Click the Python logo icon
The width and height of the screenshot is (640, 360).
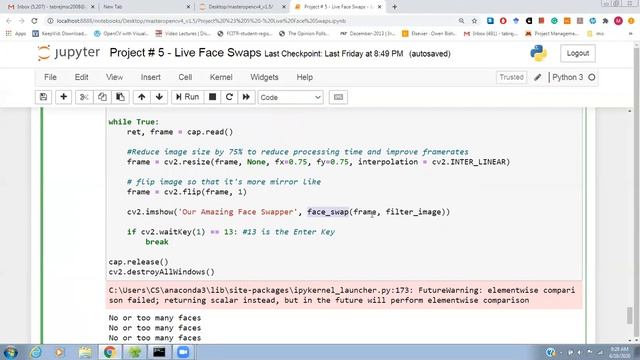pos(538,53)
